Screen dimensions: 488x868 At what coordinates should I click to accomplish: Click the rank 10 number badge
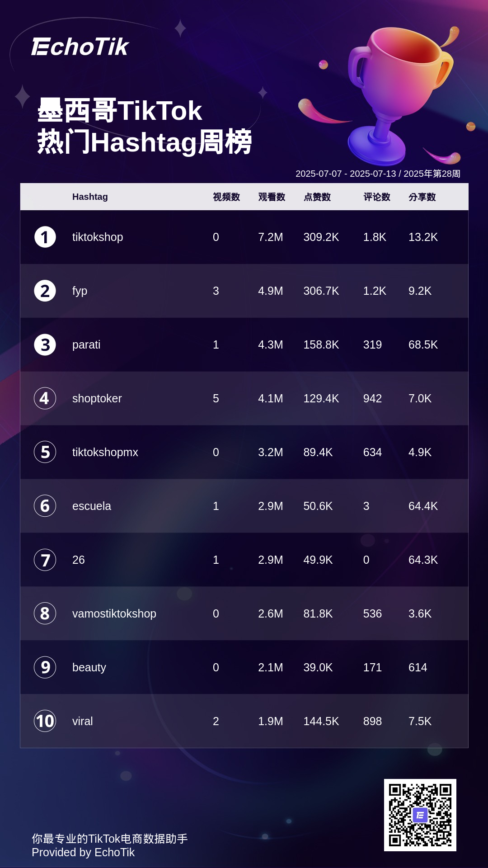(45, 722)
